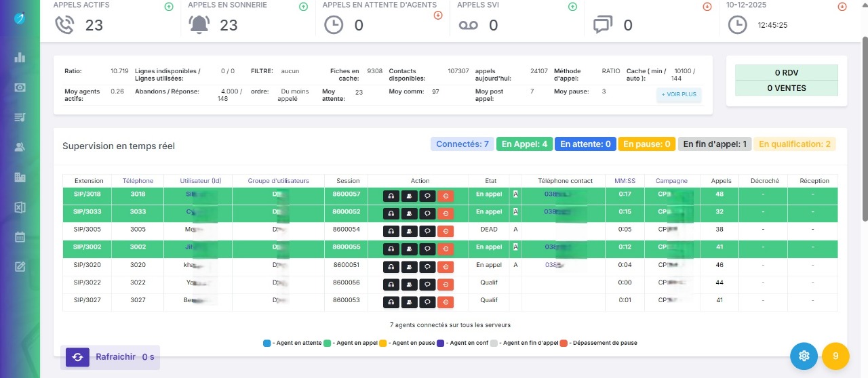Click the red arrow on Appels en attente d'agents

coord(437,15)
